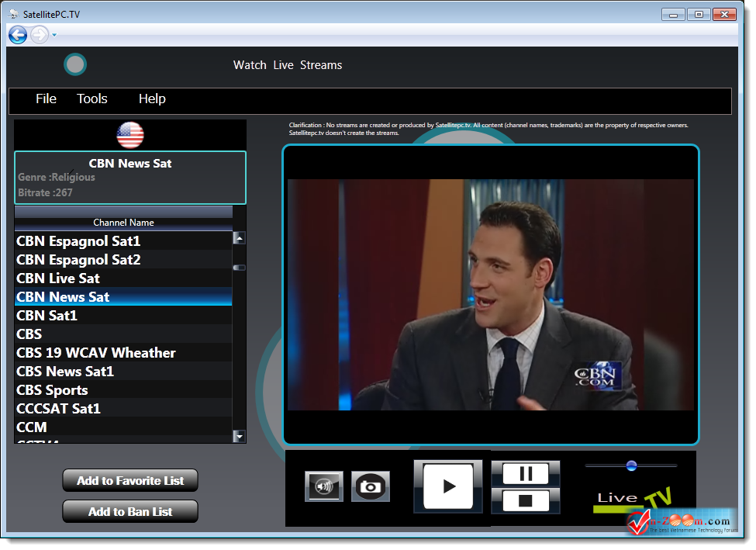Click the round teal status indicator
756x550 pixels.
point(75,64)
